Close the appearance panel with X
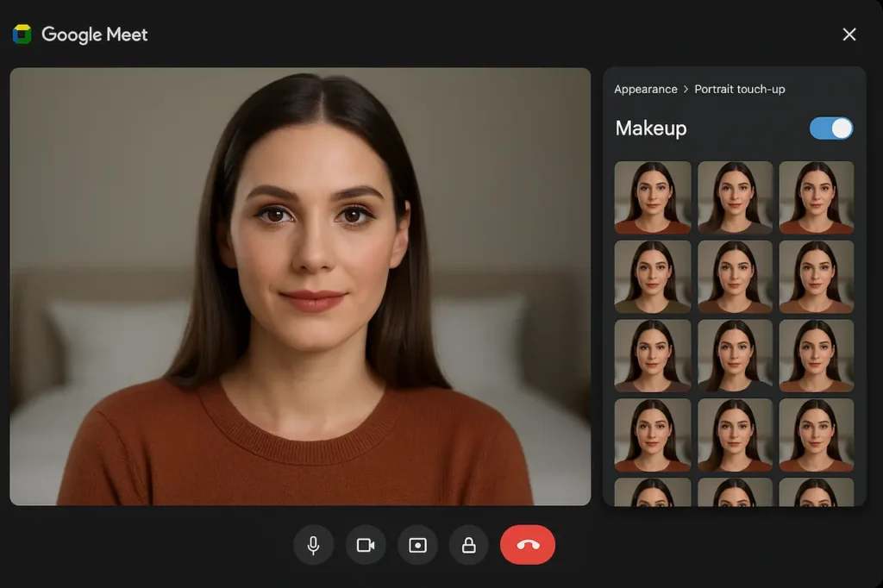The width and height of the screenshot is (883, 588). (x=849, y=34)
